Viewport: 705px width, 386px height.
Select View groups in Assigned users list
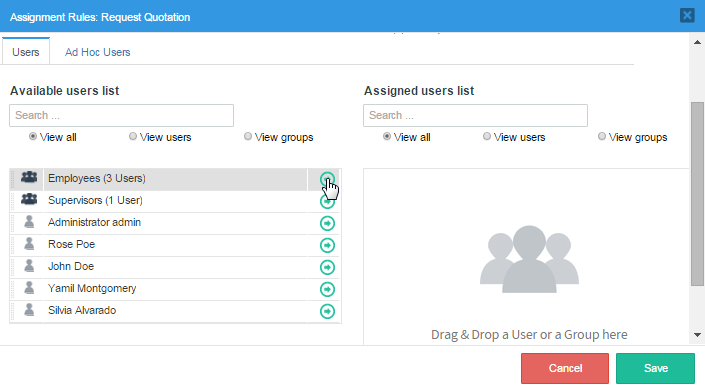(602, 136)
